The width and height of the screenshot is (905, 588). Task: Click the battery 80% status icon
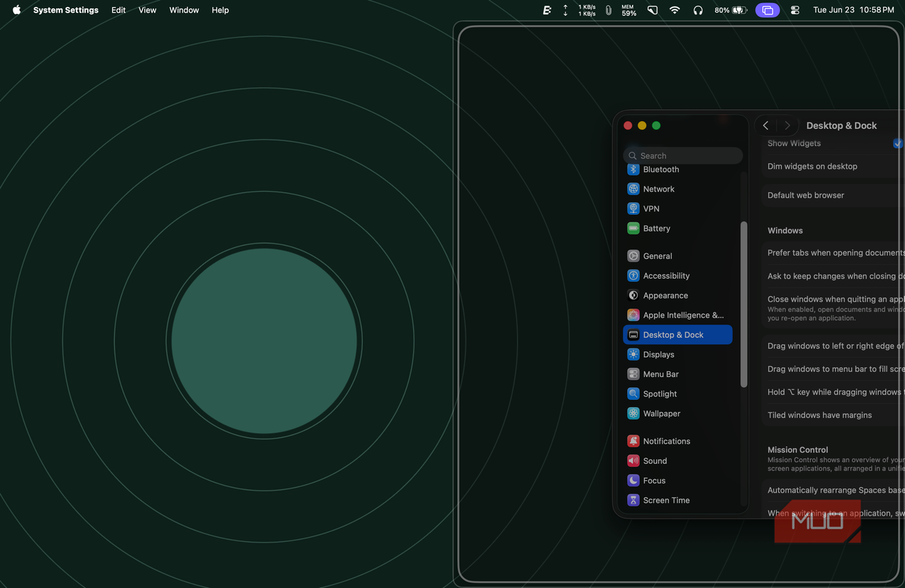(x=731, y=10)
